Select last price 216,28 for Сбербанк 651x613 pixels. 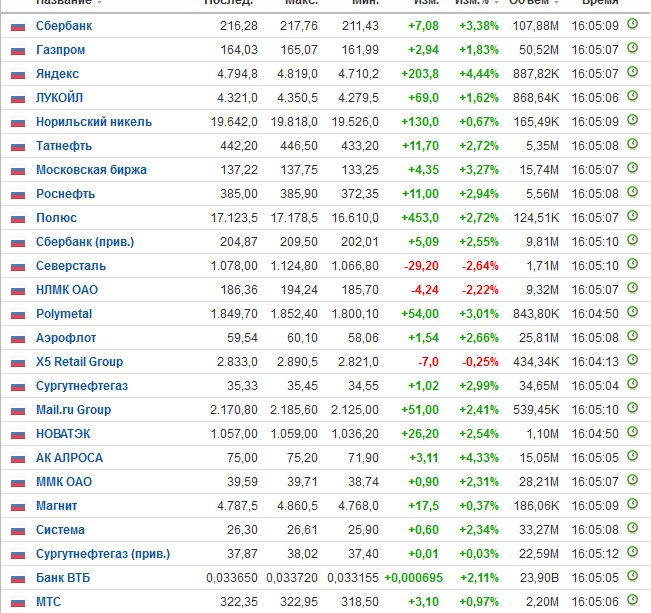239,26
